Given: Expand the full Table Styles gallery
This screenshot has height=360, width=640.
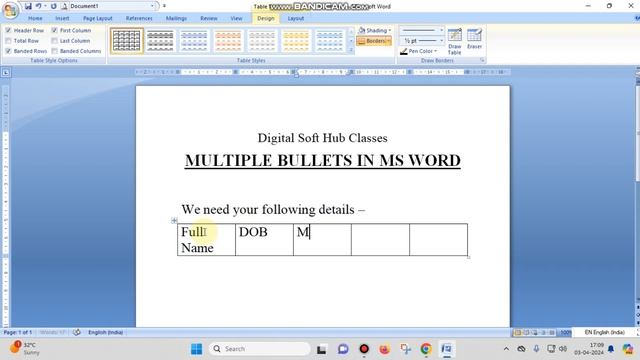Looking at the screenshot, I should pos(351,50).
